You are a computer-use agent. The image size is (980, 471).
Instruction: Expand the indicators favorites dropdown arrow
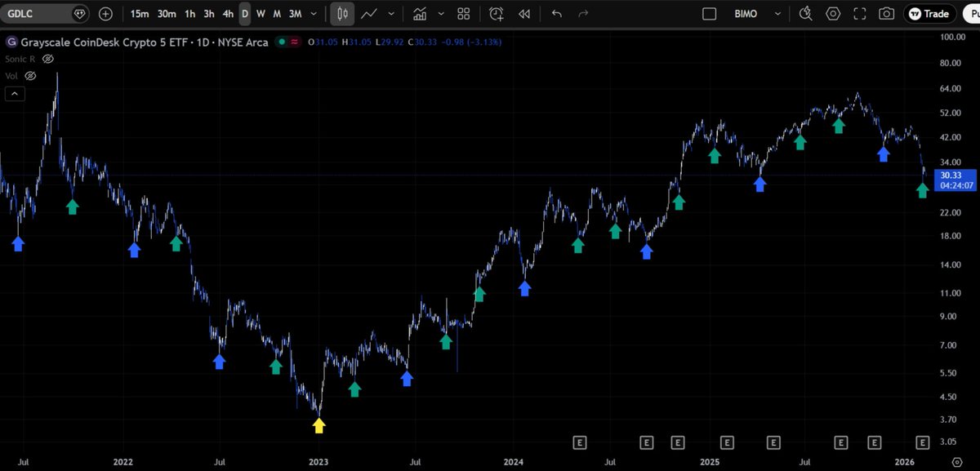click(439, 14)
